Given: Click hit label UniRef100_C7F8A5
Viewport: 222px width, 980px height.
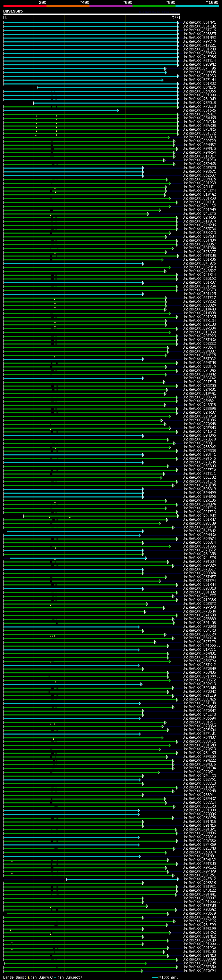Looking at the screenshot, I should pos(199,370).
